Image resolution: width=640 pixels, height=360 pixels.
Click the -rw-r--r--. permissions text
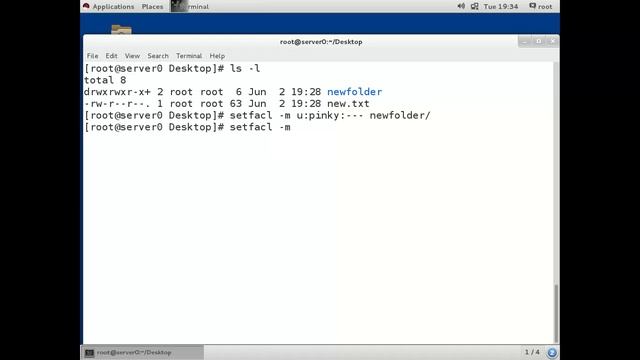tap(117, 104)
